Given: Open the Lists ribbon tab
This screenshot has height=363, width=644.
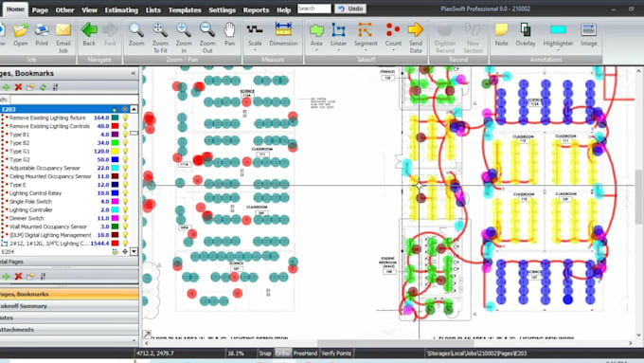Looking at the screenshot, I should (153, 9).
